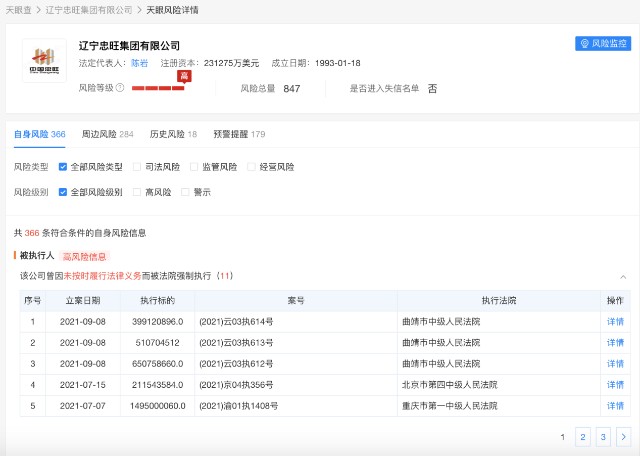Check the 经营风险 checkbox
The height and width of the screenshot is (456, 640).
point(251,167)
